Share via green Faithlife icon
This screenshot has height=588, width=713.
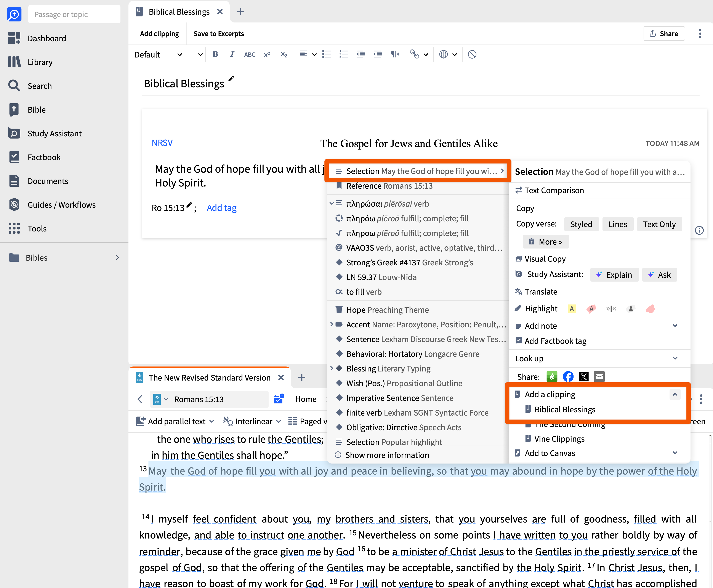(x=552, y=376)
